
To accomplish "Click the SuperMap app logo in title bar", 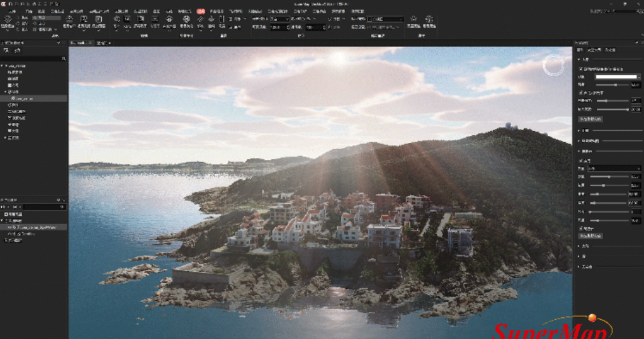I will [x=3, y=4].
